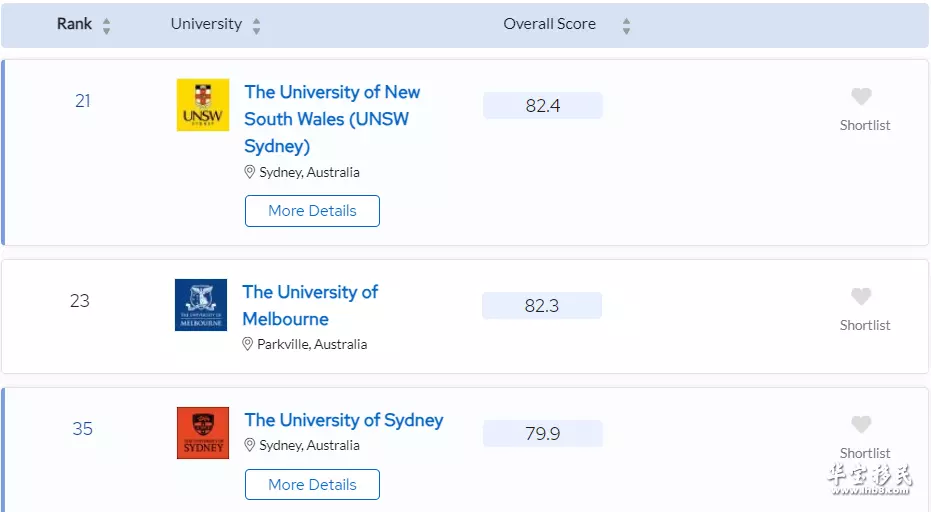This screenshot has width=931, height=512.
Task: Sort table by Overall Score arrows
Action: point(626,26)
